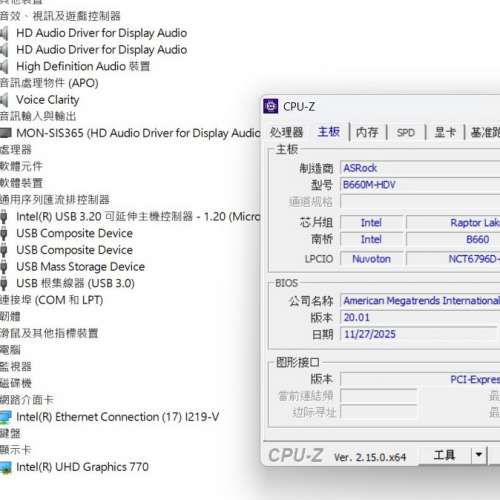This screenshot has width=500, height=500.
Task: Select USB Mass Storage Device entry
Action: pos(80,266)
